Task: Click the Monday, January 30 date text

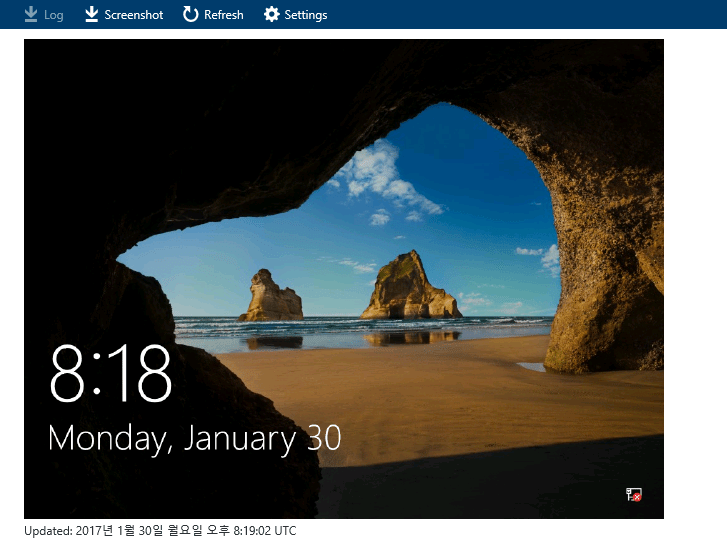Action: [195, 438]
